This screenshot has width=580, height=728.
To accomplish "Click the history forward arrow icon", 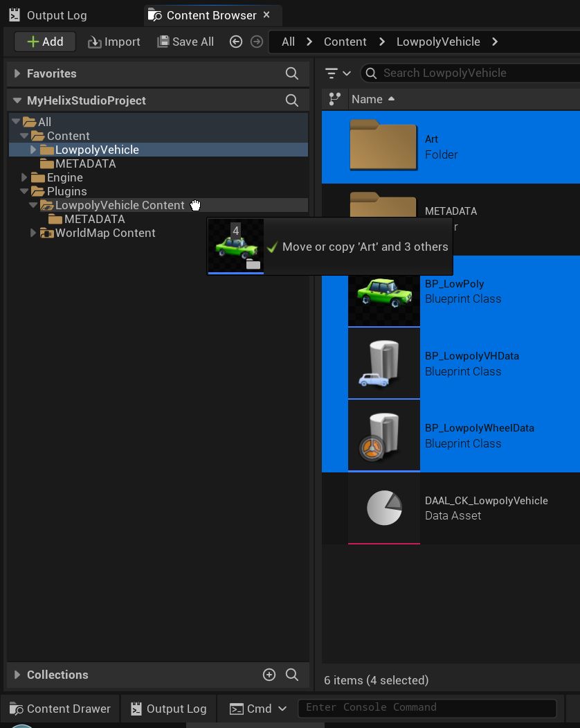I will [257, 42].
